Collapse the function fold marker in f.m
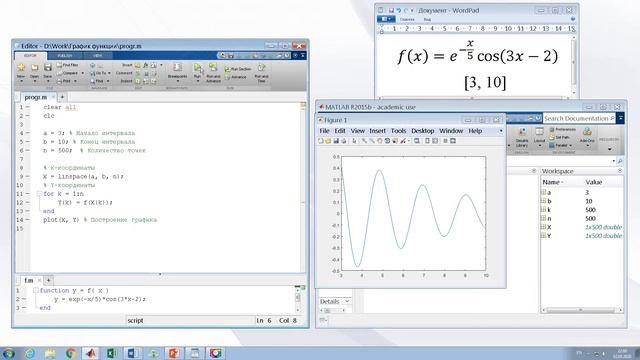Screen dimensions: 640x360 pyautogui.click(x=36, y=291)
